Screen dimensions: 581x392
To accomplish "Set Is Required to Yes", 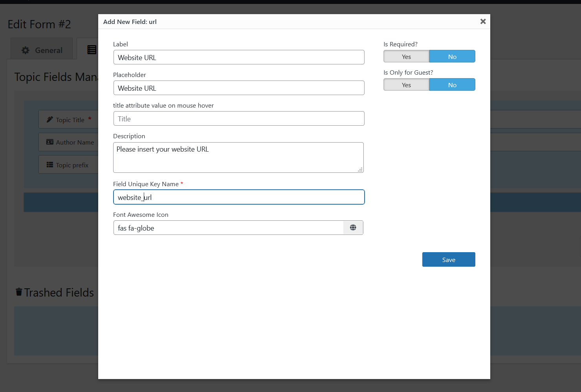I will pos(406,57).
